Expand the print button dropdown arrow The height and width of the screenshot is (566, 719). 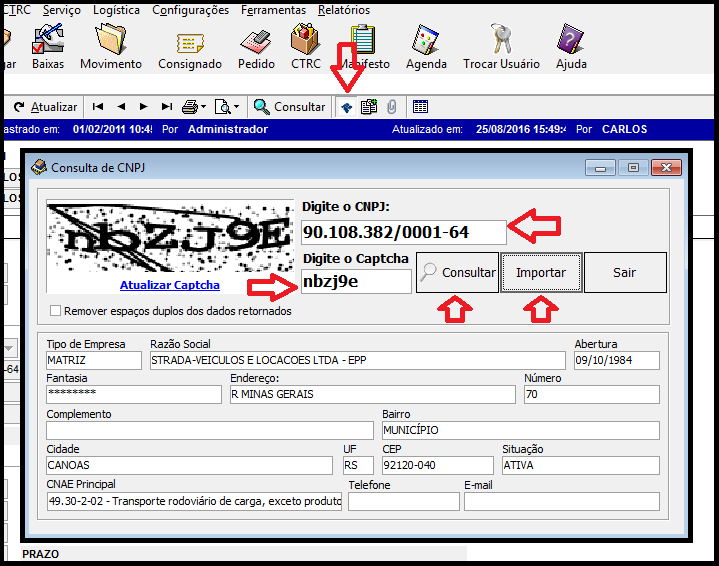204,107
